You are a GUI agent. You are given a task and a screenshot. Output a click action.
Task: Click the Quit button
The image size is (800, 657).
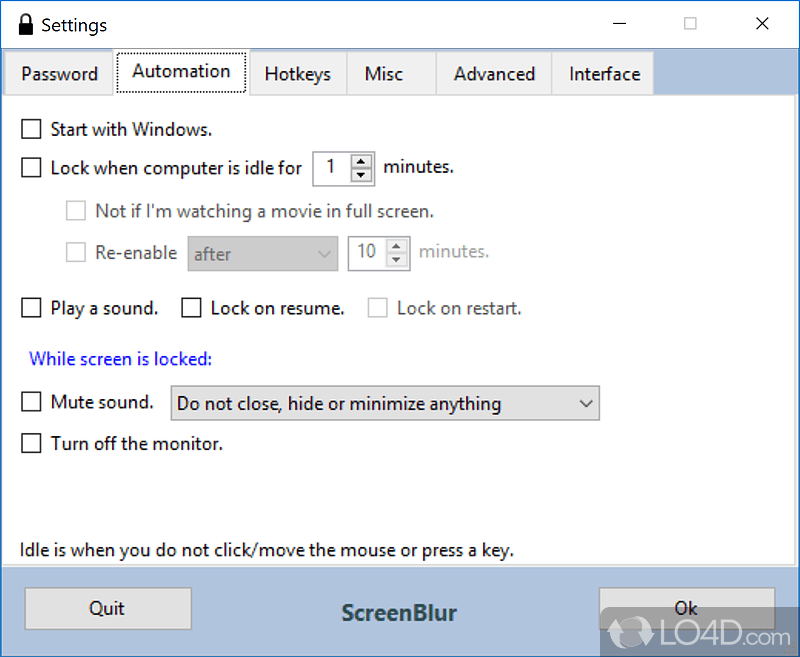click(107, 608)
